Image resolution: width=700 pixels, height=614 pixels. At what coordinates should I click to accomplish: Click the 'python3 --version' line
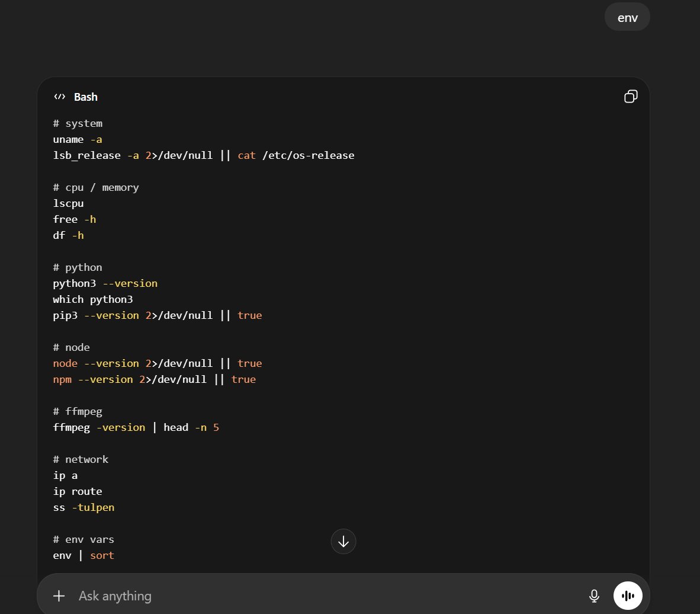[x=105, y=283]
